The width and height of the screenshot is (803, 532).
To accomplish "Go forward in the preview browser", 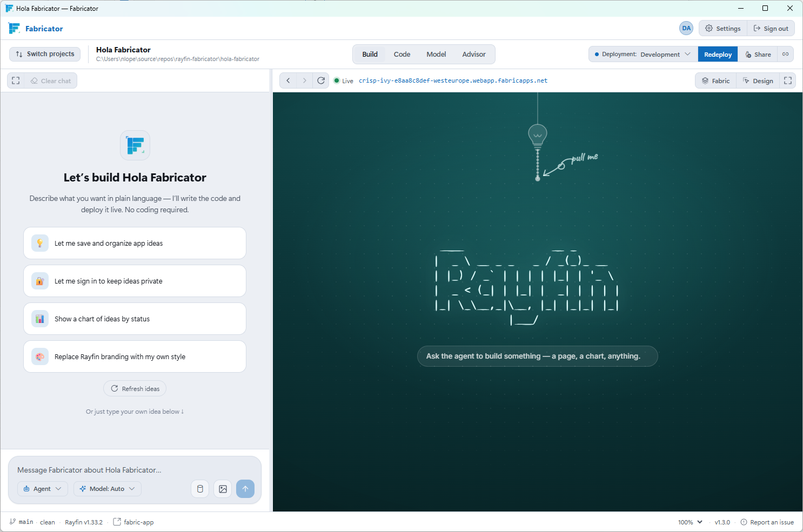I will click(x=305, y=80).
